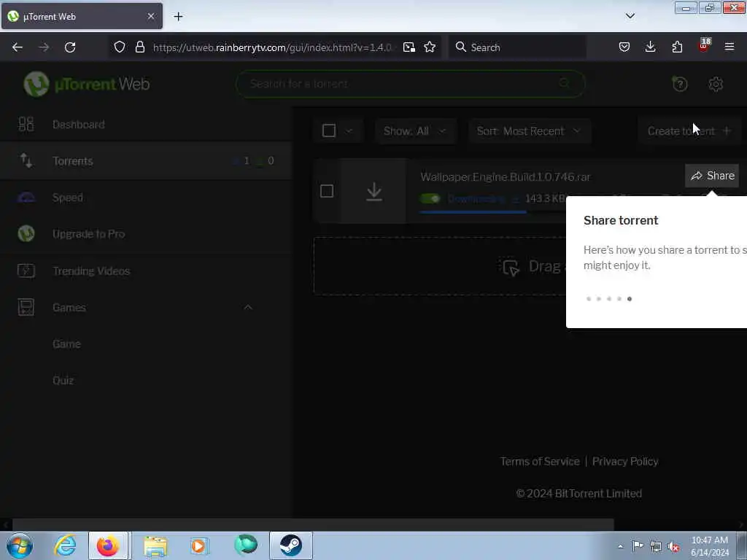Screen dimensions: 747x560
Task: Check the select-all torrents checkbox
Action: click(x=329, y=131)
